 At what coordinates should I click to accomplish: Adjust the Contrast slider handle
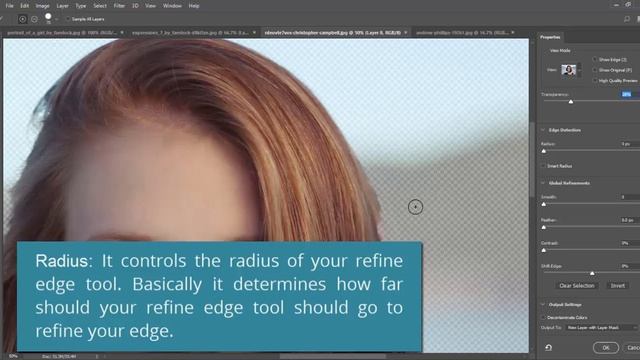tap(544, 250)
